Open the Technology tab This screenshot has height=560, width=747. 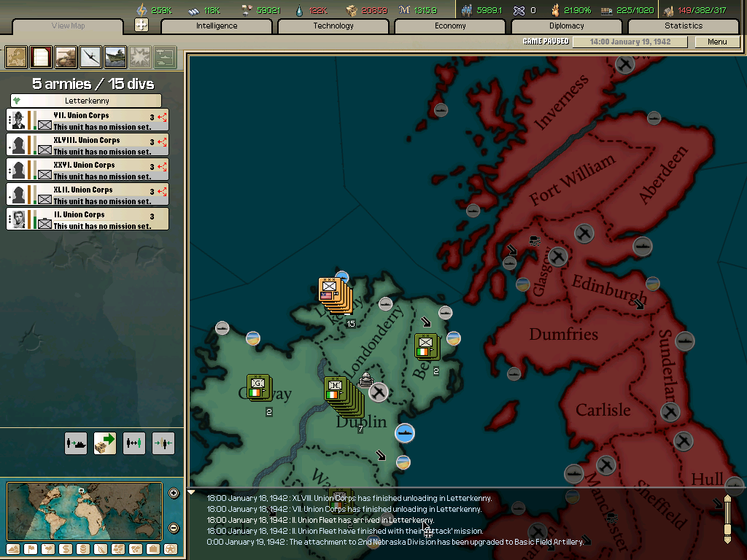point(333,26)
